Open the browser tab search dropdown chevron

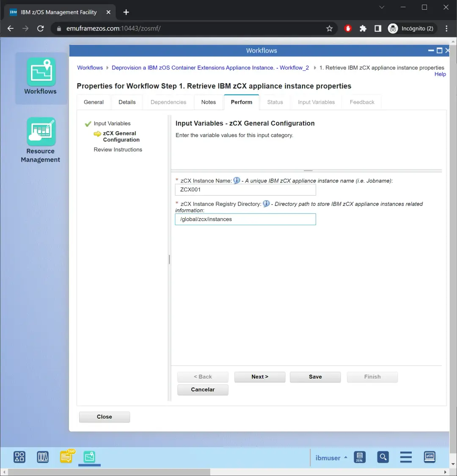pos(382,7)
